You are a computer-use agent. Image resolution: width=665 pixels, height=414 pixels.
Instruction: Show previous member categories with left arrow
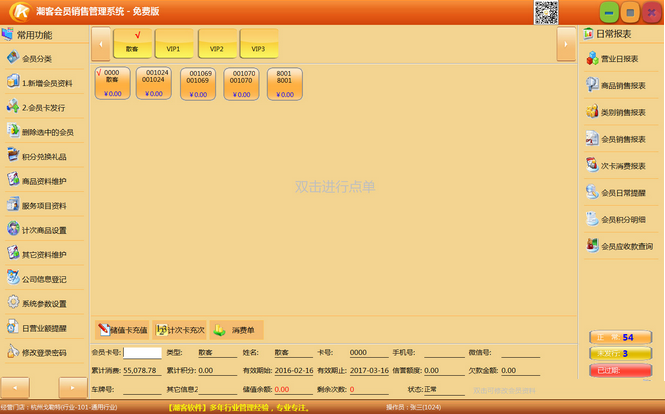[x=101, y=44]
